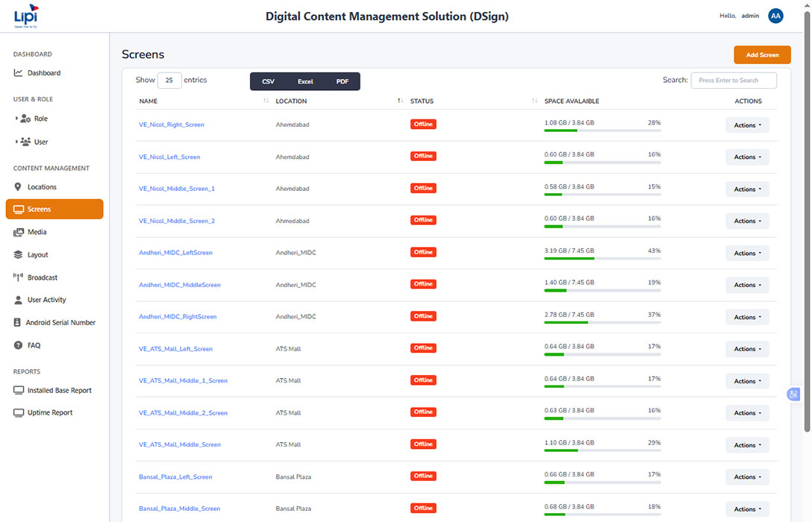Click the floating translate icon
This screenshot has width=812, height=522.
click(x=793, y=394)
